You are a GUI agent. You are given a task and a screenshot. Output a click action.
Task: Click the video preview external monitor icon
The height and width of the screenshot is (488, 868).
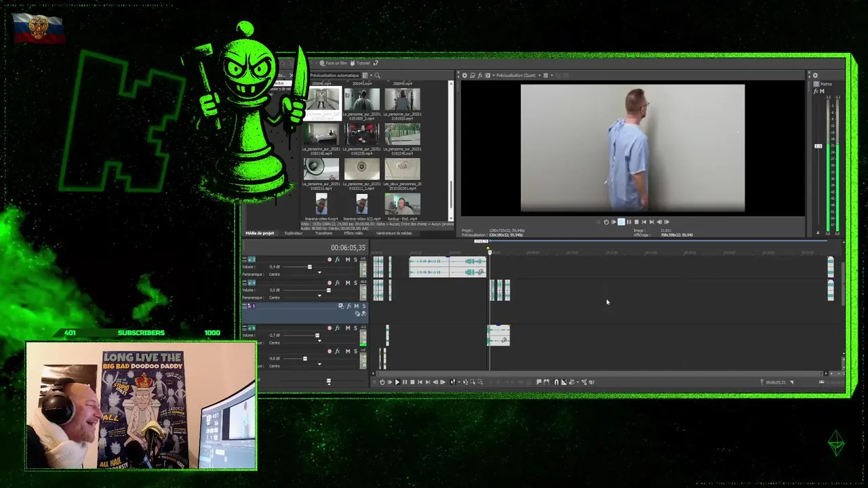473,75
